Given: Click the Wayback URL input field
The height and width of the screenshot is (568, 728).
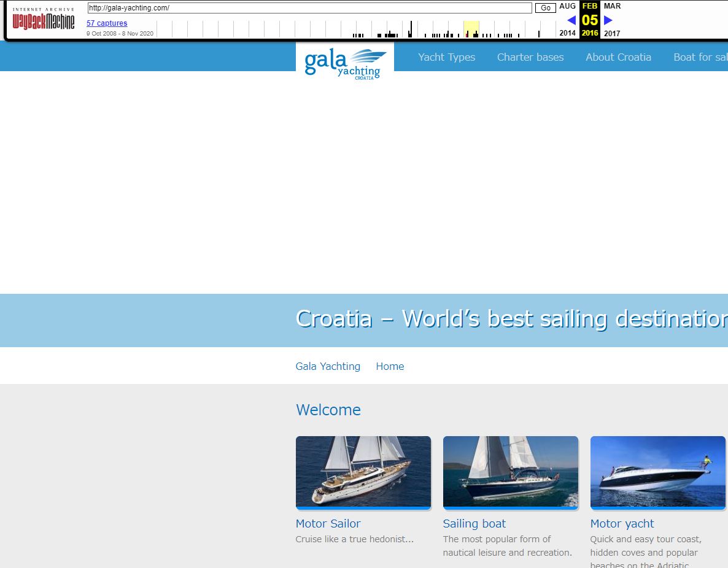Looking at the screenshot, I should [309, 8].
